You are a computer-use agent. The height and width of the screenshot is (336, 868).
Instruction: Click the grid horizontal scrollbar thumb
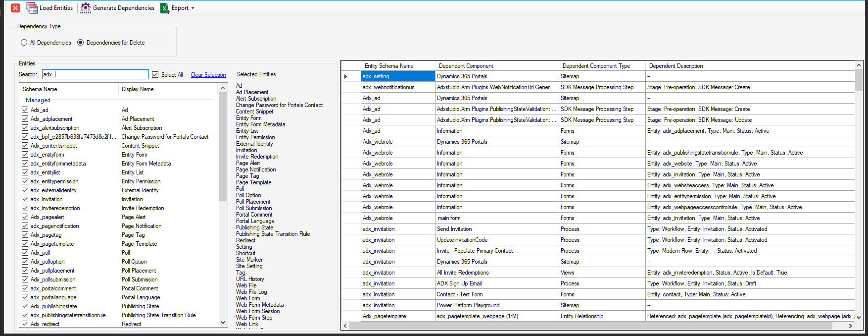coord(591,326)
